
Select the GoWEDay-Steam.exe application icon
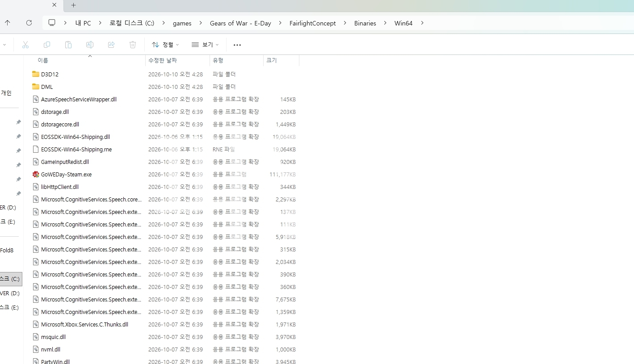36,174
